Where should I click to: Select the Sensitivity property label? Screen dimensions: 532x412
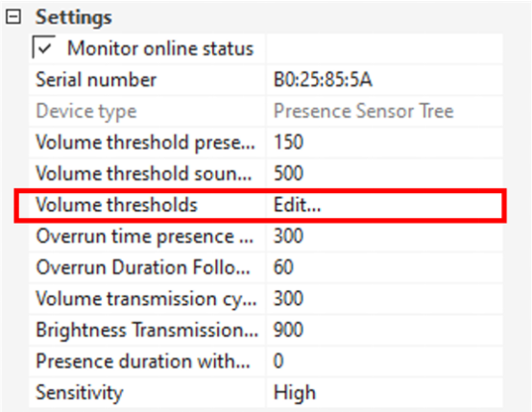tap(80, 393)
